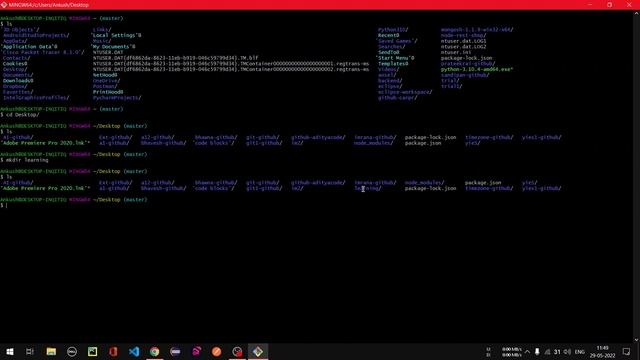Open Task View from the taskbar

pyautogui.click(x=30, y=351)
